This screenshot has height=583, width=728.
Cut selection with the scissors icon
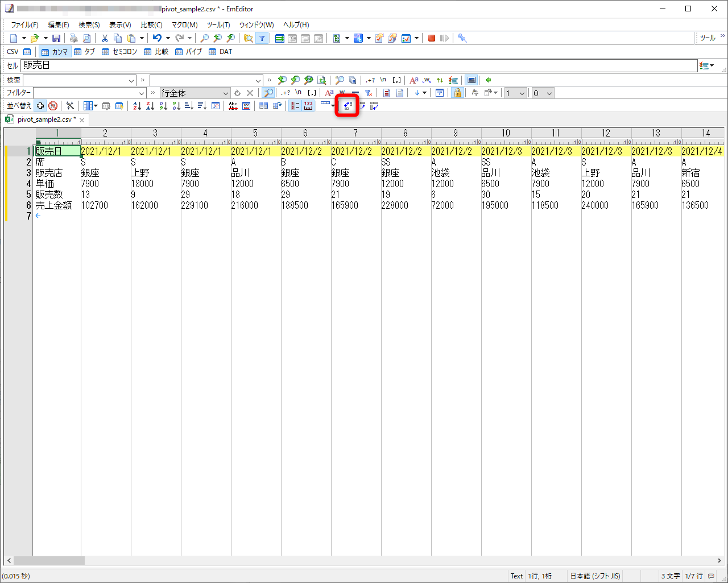pyautogui.click(x=105, y=38)
